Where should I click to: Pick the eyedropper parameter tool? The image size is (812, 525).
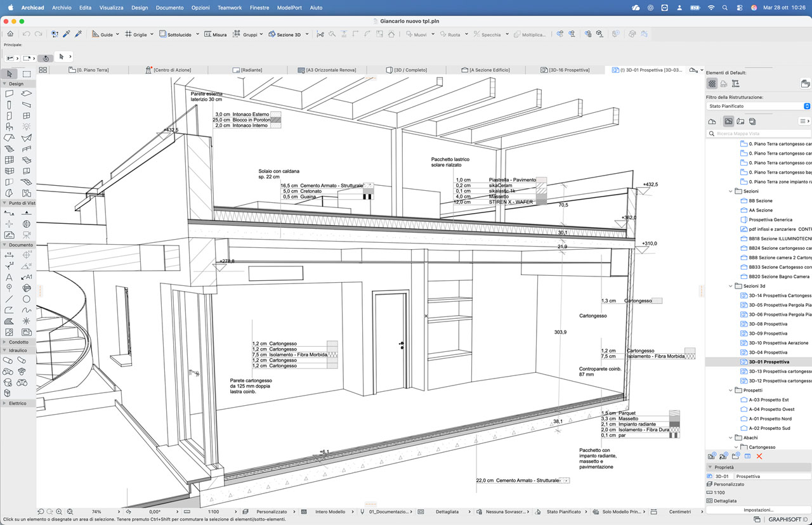point(66,34)
